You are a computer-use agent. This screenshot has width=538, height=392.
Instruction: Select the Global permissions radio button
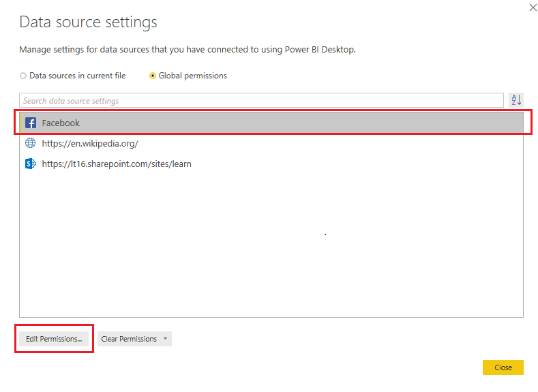[x=153, y=76]
